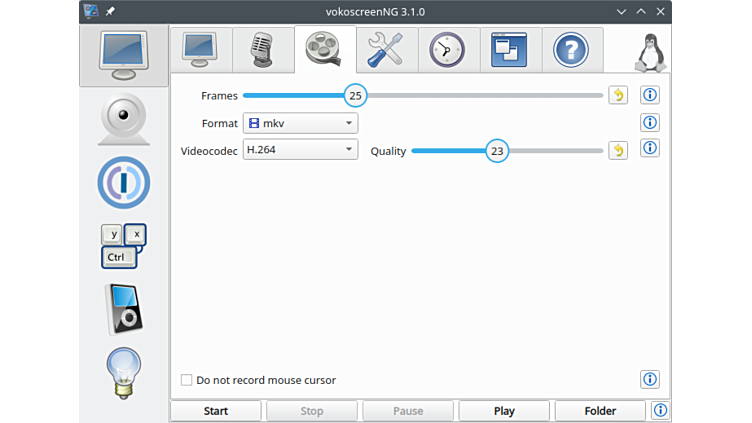
Task: Open the wrench and screwdriver settings tab
Action: (x=385, y=49)
